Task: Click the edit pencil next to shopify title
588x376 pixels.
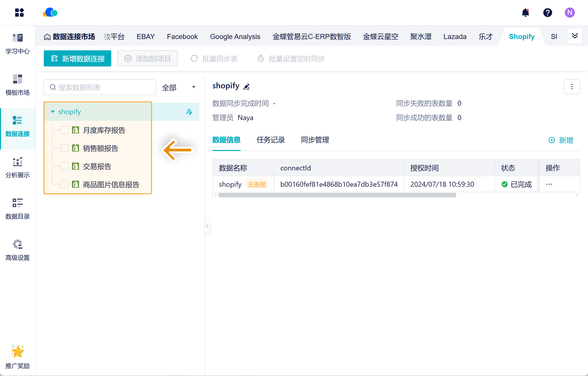Action: [x=247, y=87]
